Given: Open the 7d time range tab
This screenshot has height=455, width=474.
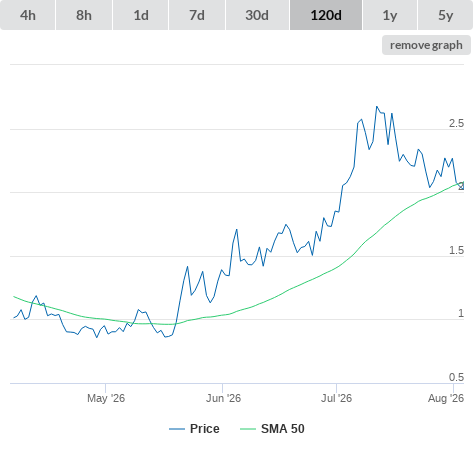Looking at the screenshot, I should pos(197,15).
